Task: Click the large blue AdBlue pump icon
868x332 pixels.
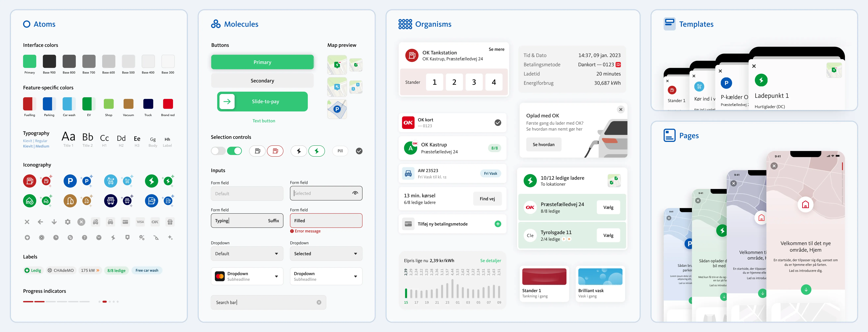Action: pos(151,201)
